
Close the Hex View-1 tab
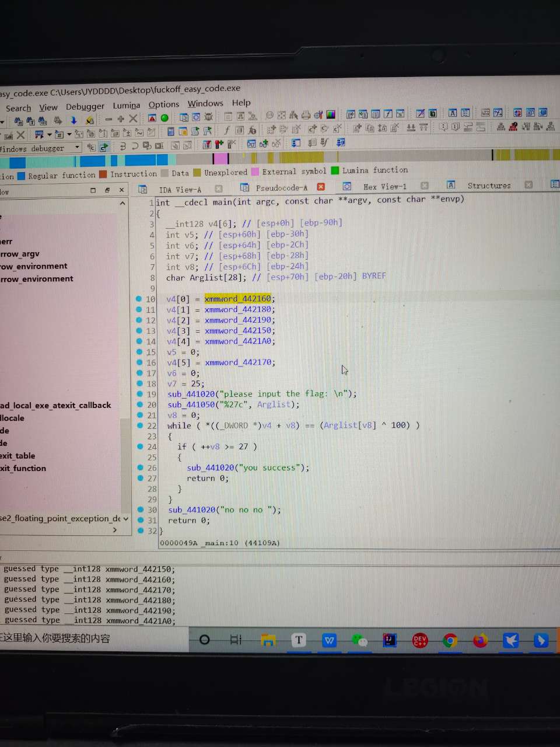point(424,186)
